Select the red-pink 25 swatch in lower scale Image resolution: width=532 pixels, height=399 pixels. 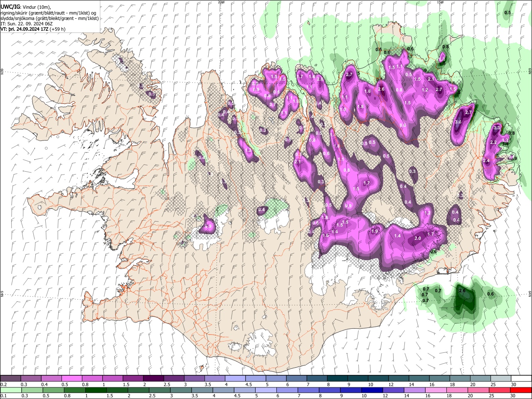tap(499, 390)
